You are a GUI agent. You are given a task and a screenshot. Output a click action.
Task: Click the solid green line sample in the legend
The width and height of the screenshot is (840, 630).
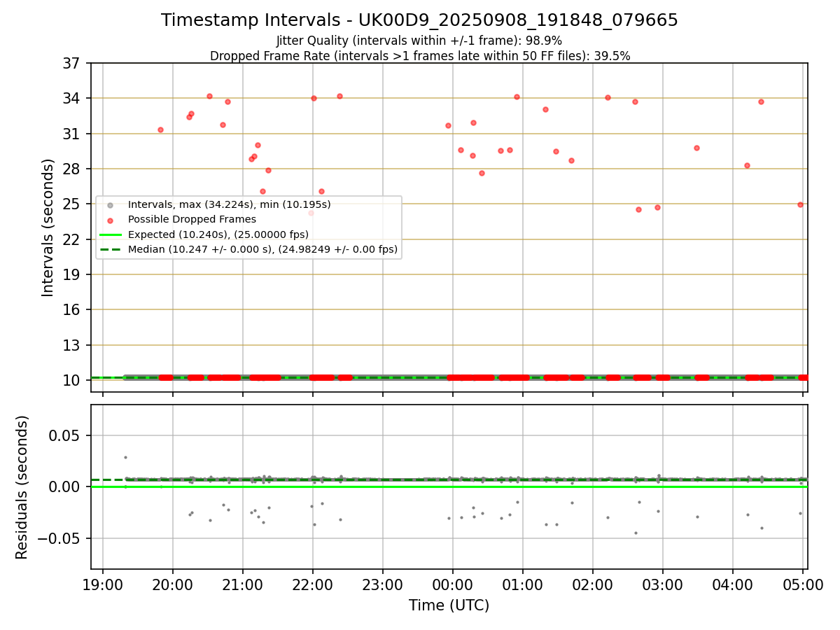pyautogui.click(x=109, y=234)
